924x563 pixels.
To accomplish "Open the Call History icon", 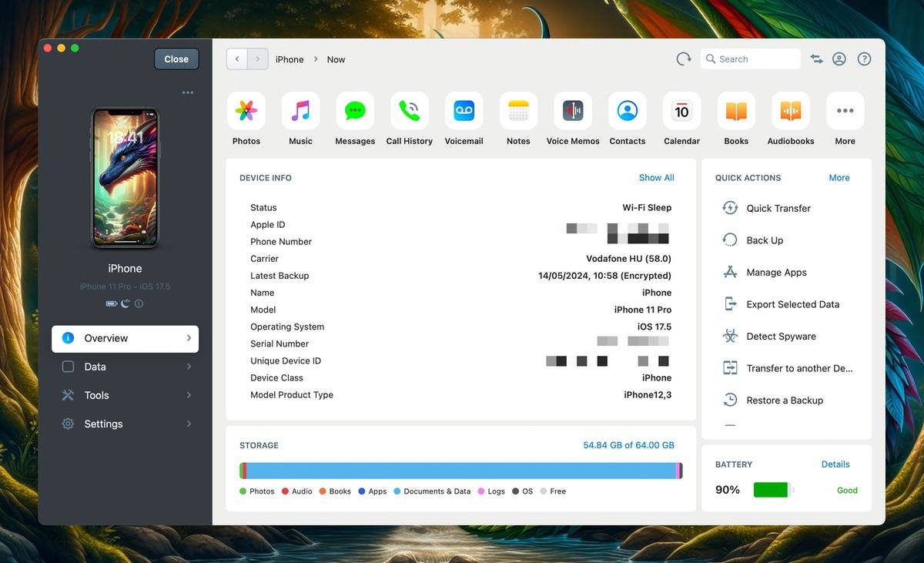I will (410, 111).
